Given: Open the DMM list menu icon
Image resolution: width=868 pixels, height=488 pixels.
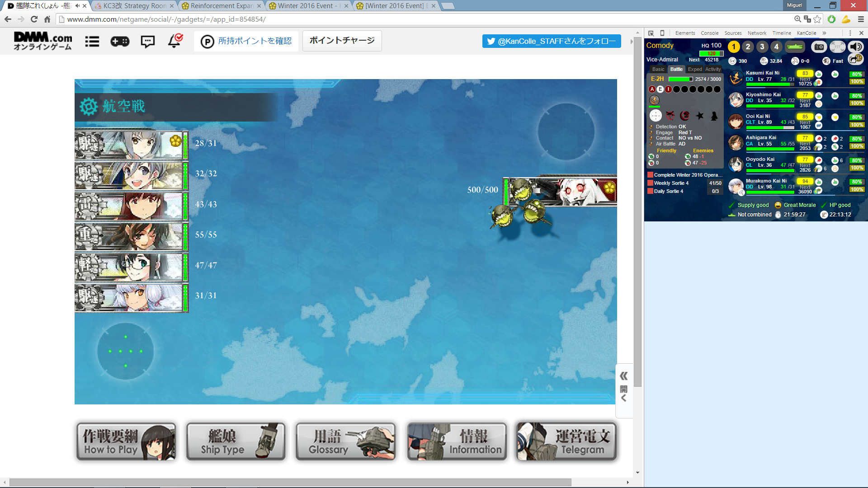Looking at the screenshot, I should coord(92,42).
